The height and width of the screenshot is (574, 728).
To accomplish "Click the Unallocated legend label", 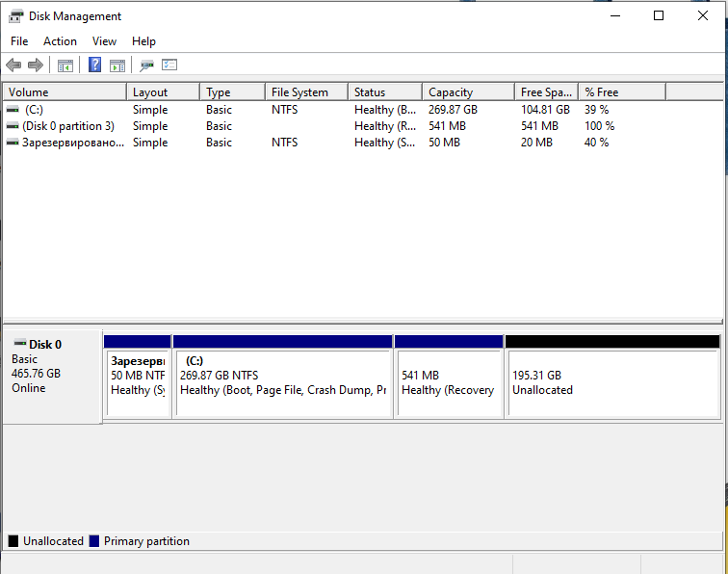I will pos(53,541).
